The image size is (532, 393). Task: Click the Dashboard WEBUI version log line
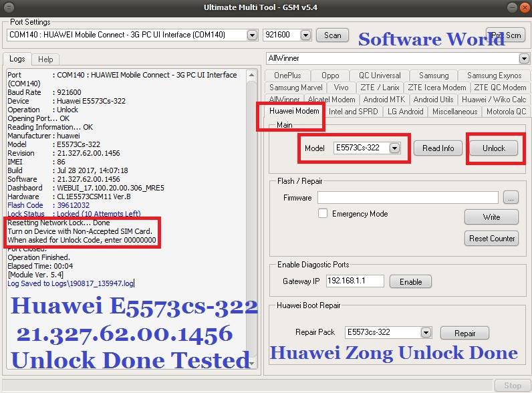pos(86,188)
